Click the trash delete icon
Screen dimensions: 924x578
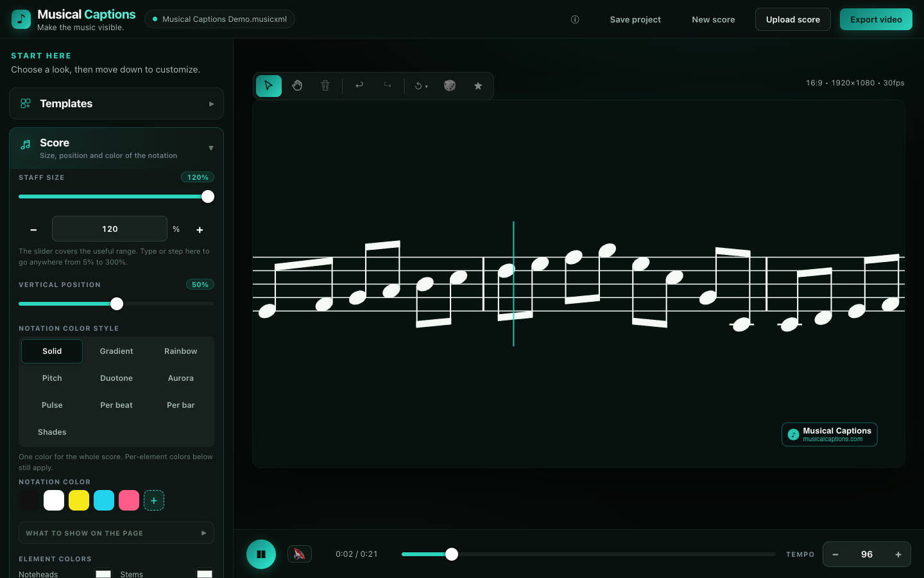click(x=325, y=85)
